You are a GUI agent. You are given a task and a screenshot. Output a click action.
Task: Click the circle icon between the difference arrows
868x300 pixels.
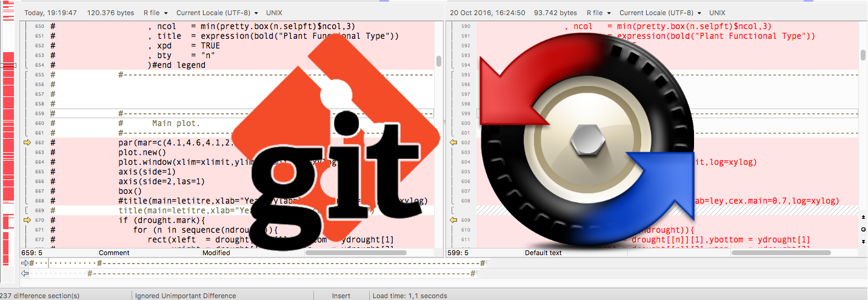pos(863,230)
